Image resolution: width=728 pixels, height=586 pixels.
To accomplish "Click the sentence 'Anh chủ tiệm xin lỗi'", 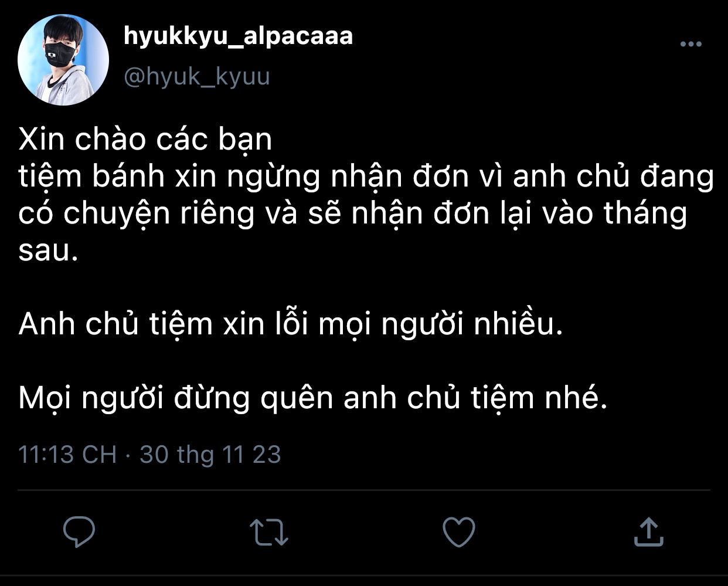I will tap(291, 324).
